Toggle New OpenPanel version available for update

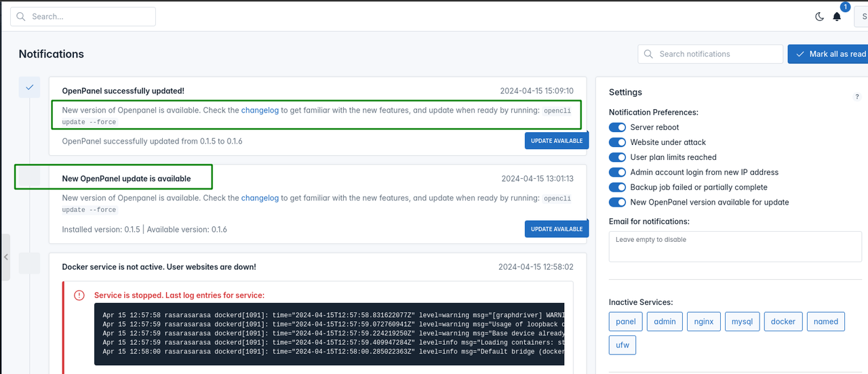(617, 202)
